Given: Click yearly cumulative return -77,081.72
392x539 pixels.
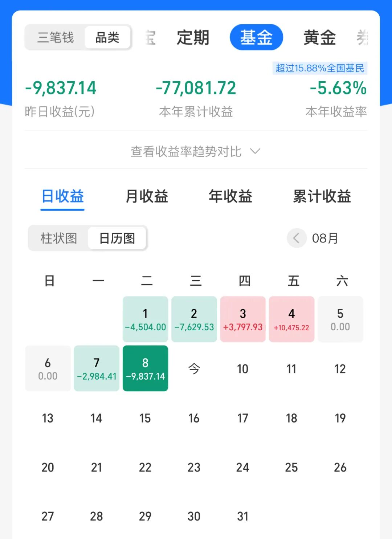Looking at the screenshot, I should (196, 88).
